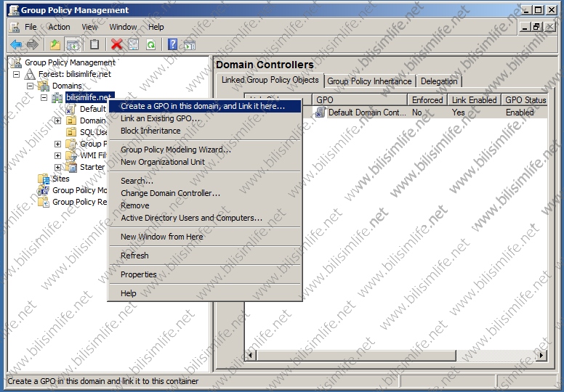
Task: Expand the WMI Filters tree node
Action: [57, 155]
